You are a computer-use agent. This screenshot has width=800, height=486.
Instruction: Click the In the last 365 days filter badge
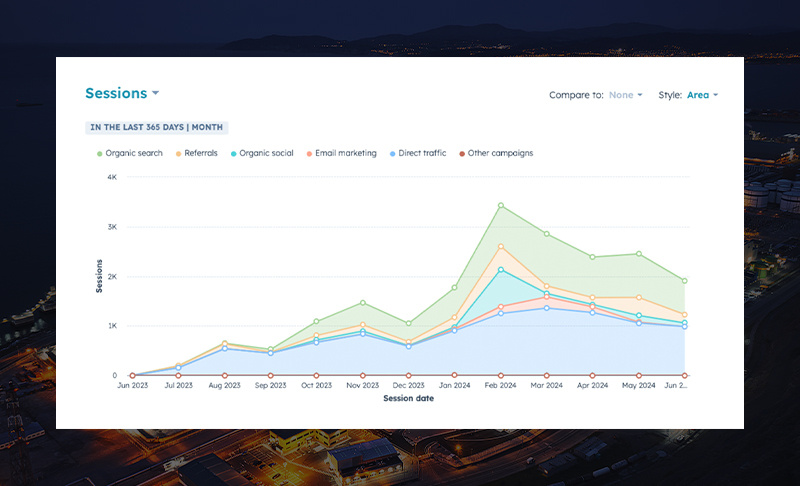click(157, 127)
